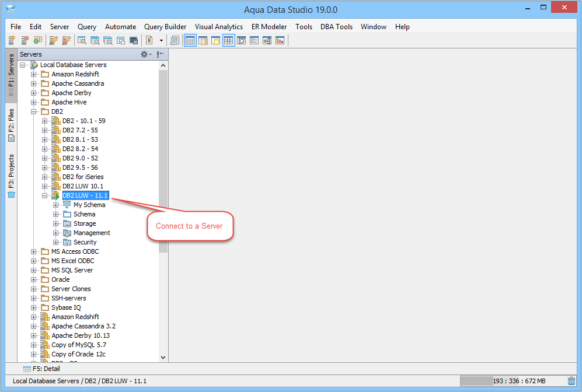Click the form list window toolbar icon
Image resolution: width=582 pixels, height=392 pixels.
[x=255, y=40]
